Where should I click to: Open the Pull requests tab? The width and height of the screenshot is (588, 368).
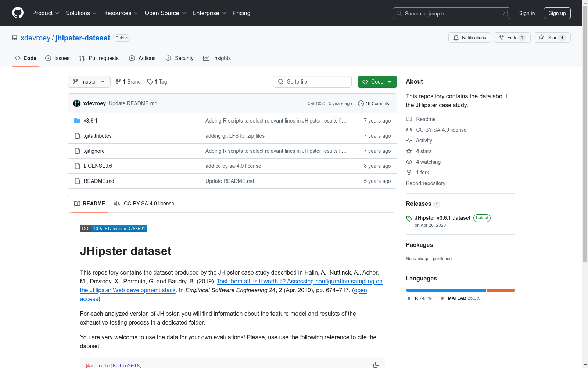(99, 58)
